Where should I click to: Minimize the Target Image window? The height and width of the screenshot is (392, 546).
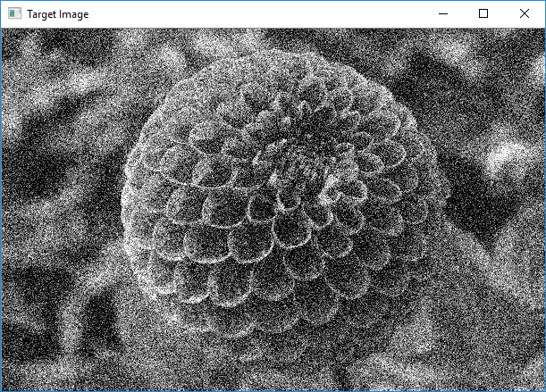pos(443,14)
